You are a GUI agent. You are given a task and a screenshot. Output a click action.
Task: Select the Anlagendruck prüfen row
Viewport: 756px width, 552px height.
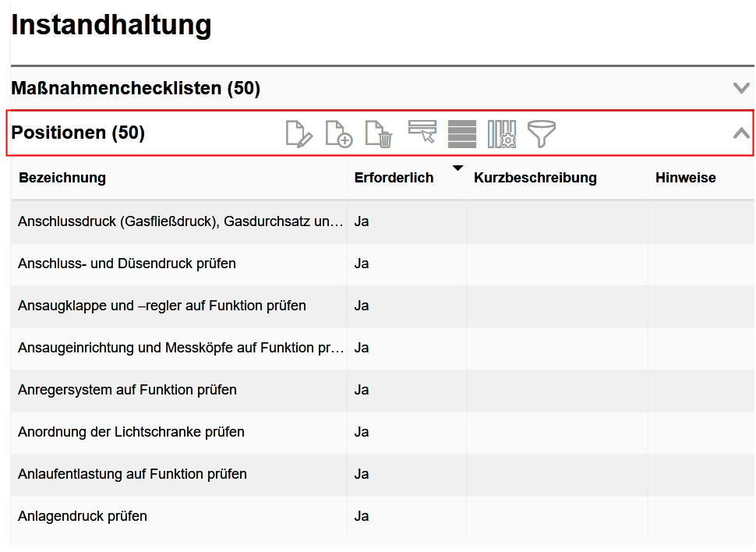[x=83, y=516]
